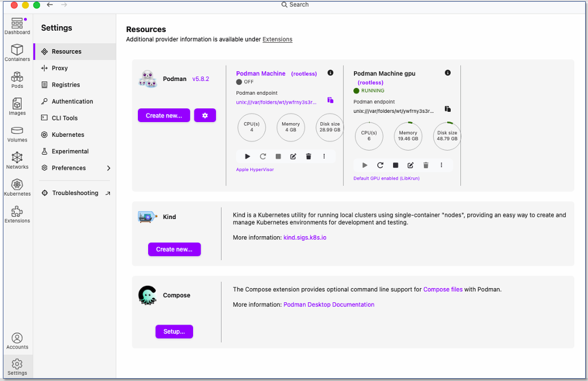
Task: Click Create new... for Podman
Action: point(164,116)
